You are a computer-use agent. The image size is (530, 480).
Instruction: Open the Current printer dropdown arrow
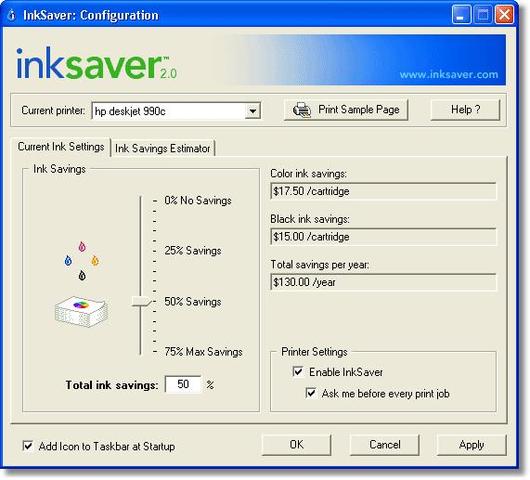pyautogui.click(x=252, y=111)
